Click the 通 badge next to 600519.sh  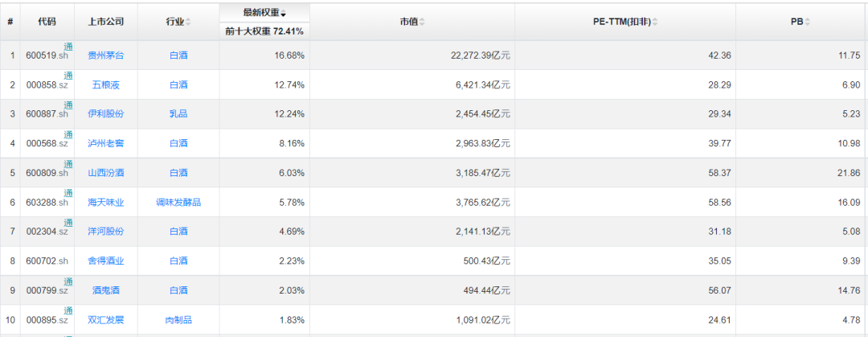click(x=68, y=47)
